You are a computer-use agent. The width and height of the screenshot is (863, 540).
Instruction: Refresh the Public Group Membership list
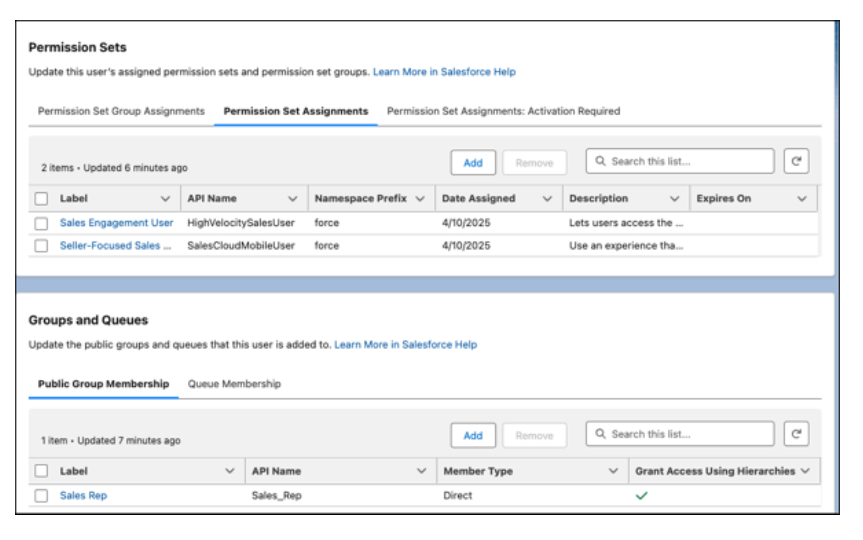click(x=796, y=434)
